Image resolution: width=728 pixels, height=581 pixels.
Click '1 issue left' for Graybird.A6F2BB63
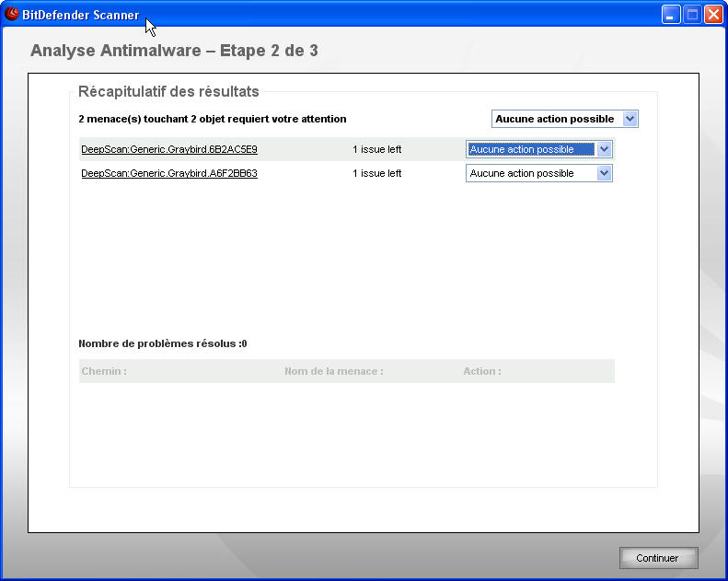pyautogui.click(x=376, y=173)
